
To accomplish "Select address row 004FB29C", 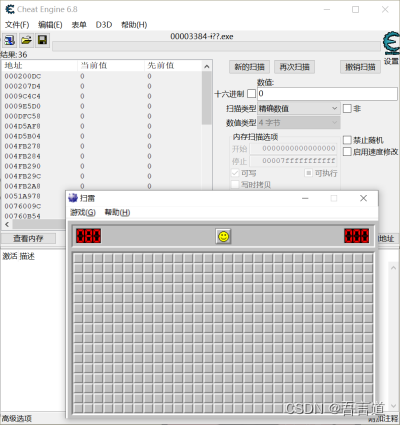I will coord(102,176).
